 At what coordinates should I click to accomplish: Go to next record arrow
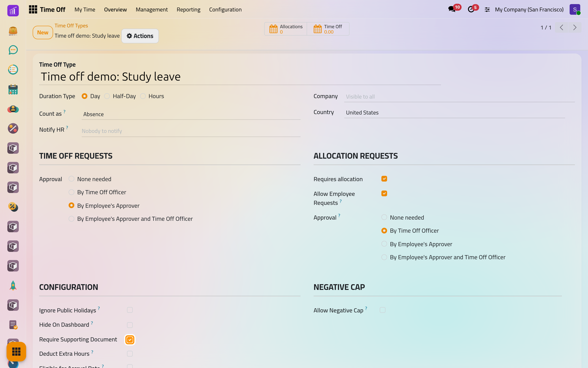(575, 27)
